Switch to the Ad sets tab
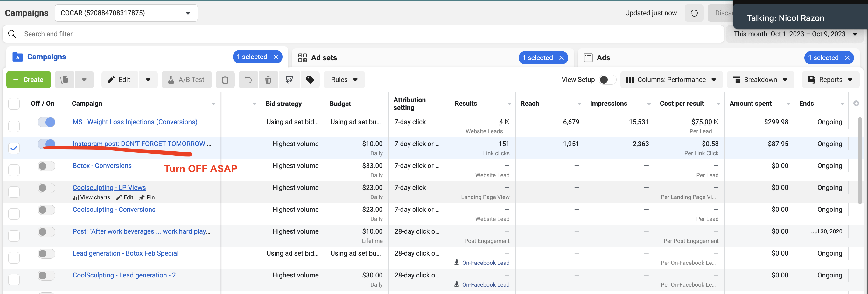 (324, 58)
